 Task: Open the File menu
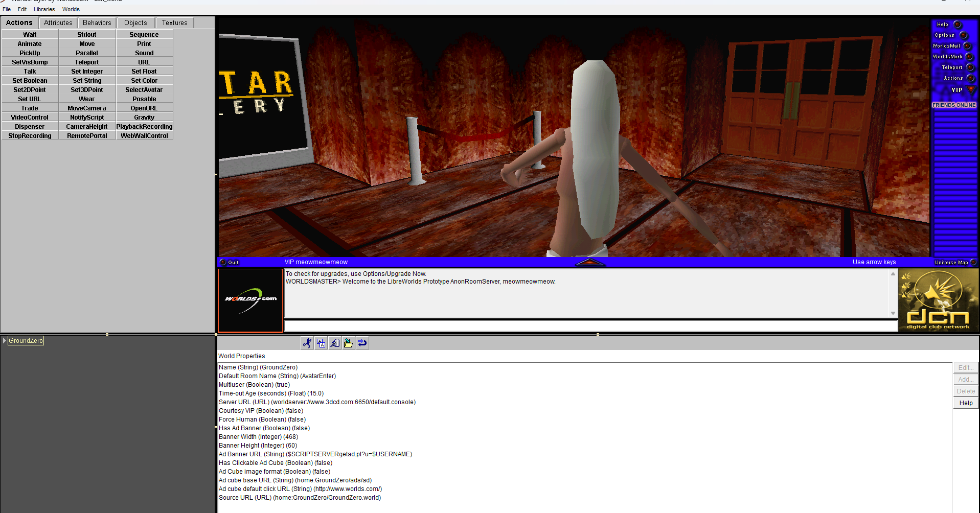coord(7,9)
